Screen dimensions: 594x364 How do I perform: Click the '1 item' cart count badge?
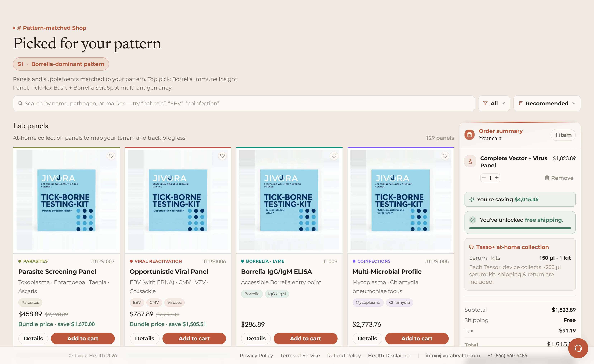point(563,135)
